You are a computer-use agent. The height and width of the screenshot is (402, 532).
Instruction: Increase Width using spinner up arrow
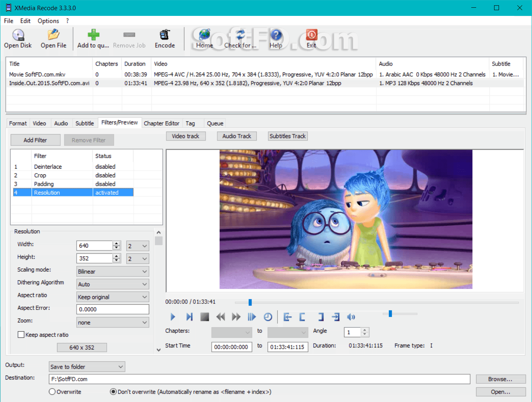[x=117, y=244]
